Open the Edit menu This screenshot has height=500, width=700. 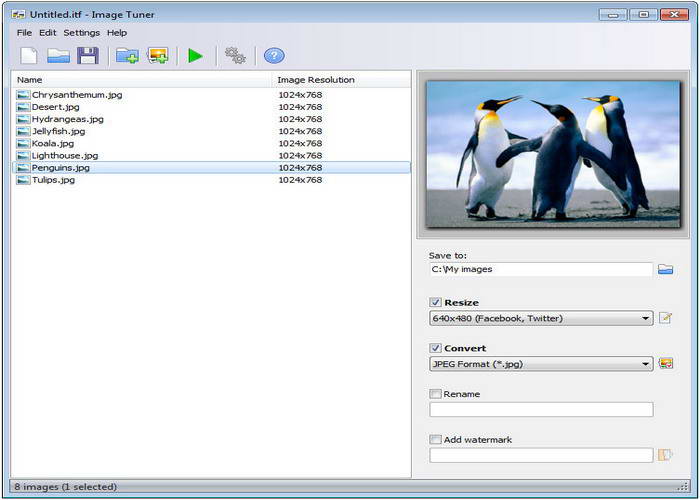[x=48, y=33]
